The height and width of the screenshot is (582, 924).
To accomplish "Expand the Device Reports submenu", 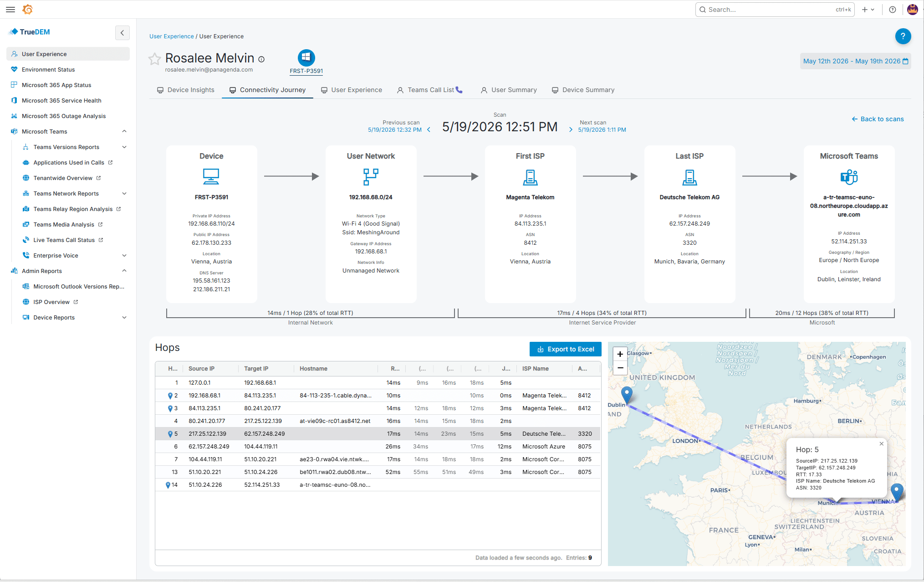I will [124, 317].
